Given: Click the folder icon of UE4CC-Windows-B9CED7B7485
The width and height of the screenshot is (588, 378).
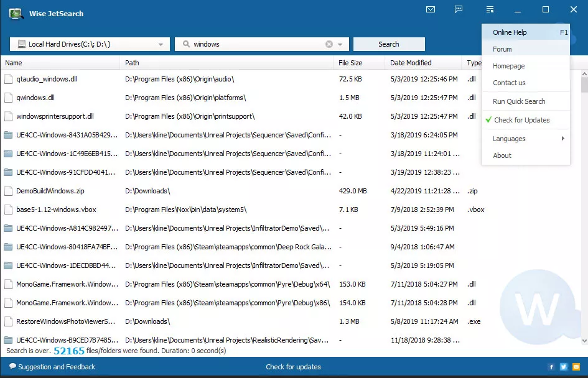Looking at the screenshot, I should [8, 340].
